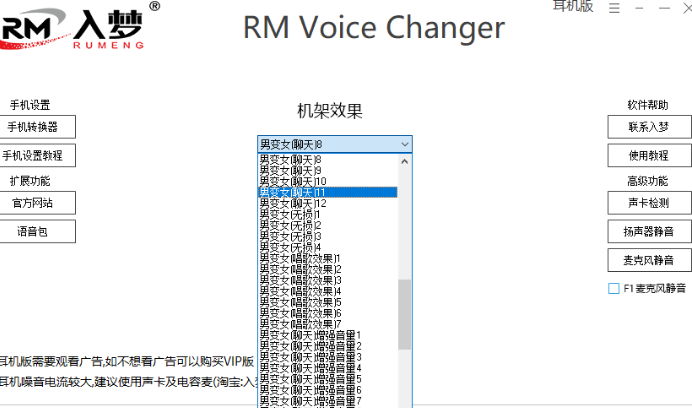Collapse the 机架效果 combo box arrow
692x408 pixels.
[x=405, y=144]
